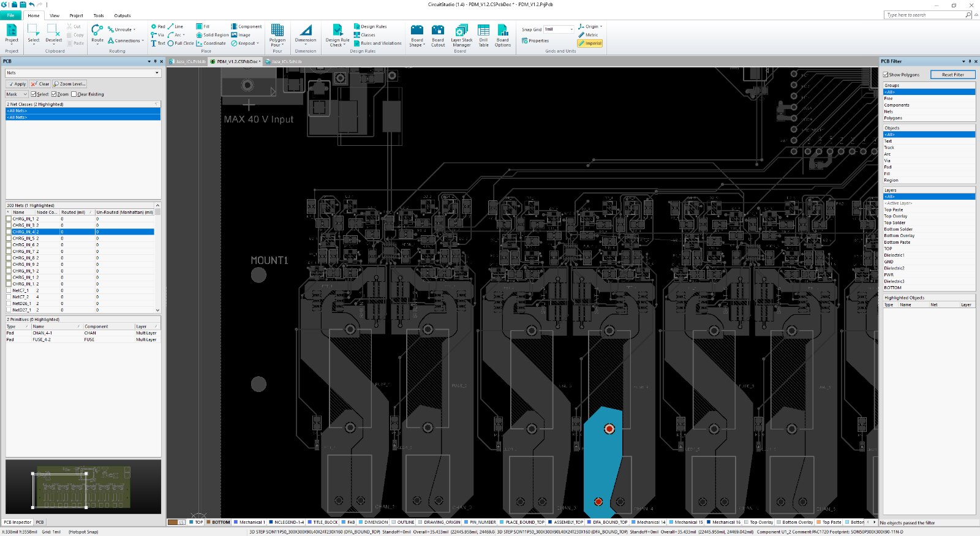Open the Nets dropdown in PCB panel
Image resolution: width=980 pixels, height=536 pixels.
(157, 73)
